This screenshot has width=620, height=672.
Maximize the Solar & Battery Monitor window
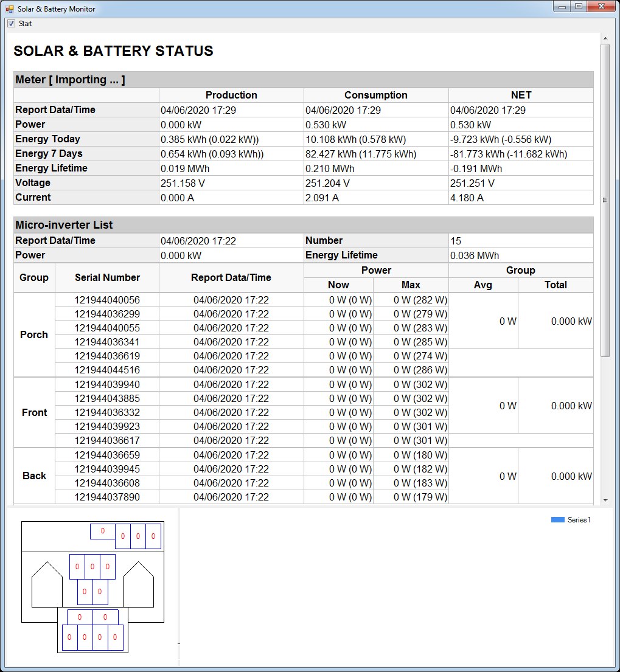pos(579,7)
